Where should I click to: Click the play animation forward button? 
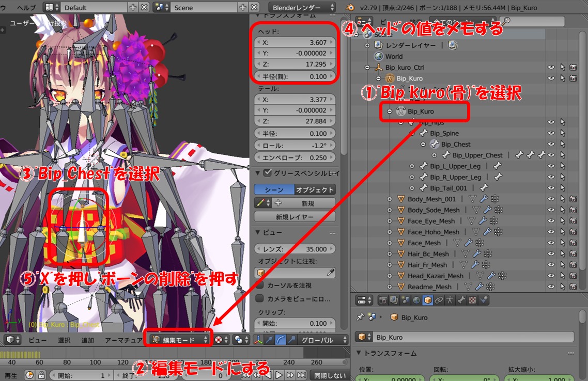tap(278, 375)
